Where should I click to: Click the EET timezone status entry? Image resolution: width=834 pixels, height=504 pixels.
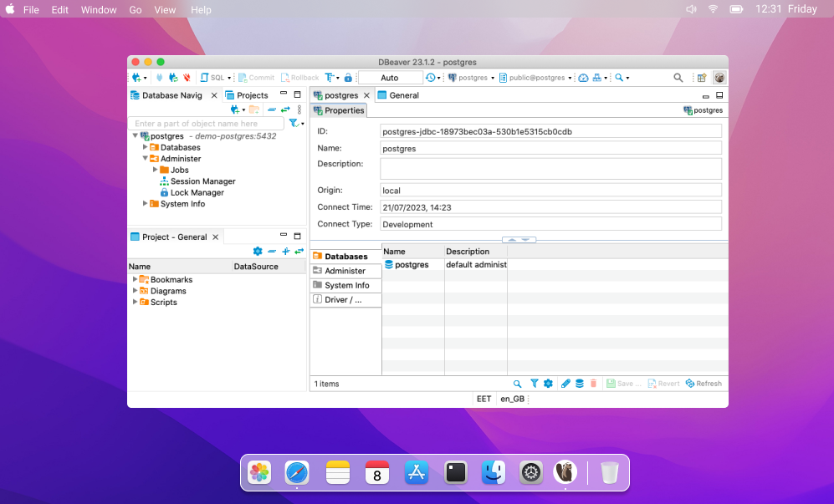coord(484,399)
